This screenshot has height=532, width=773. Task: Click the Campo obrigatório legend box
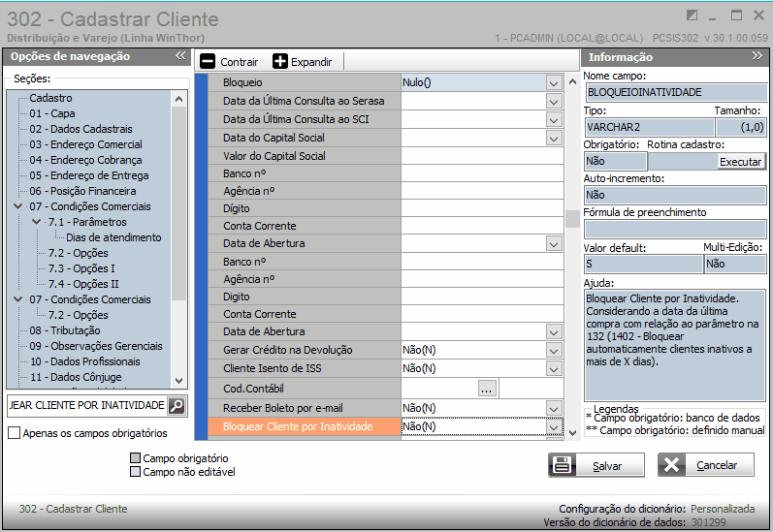click(135, 458)
